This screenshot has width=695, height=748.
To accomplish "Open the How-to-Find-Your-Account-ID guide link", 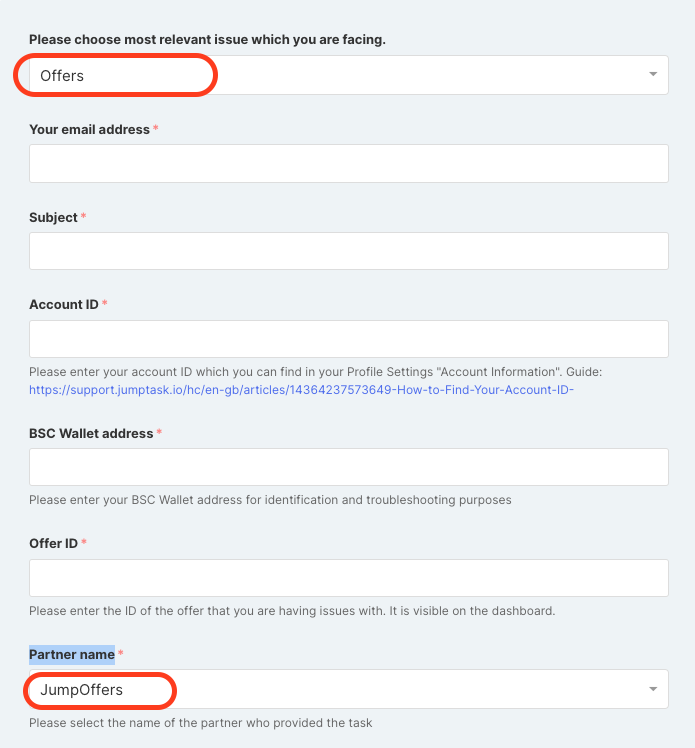I will [301, 390].
